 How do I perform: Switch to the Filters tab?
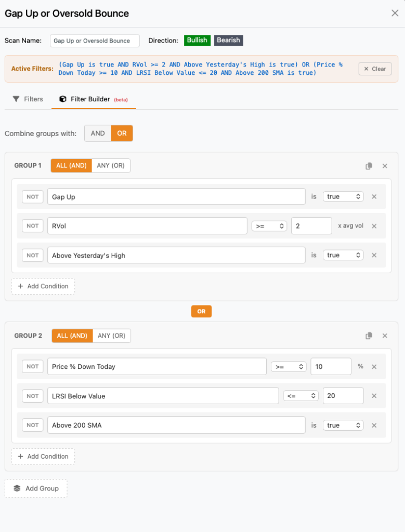pyautogui.click(x=28, y=99)
